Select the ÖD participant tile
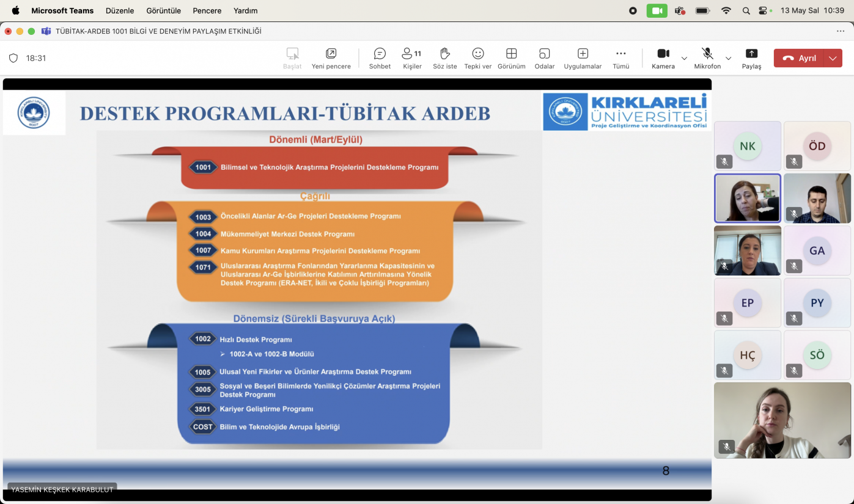The height and width of the screenshot is (504, 854). pos(817,146)
